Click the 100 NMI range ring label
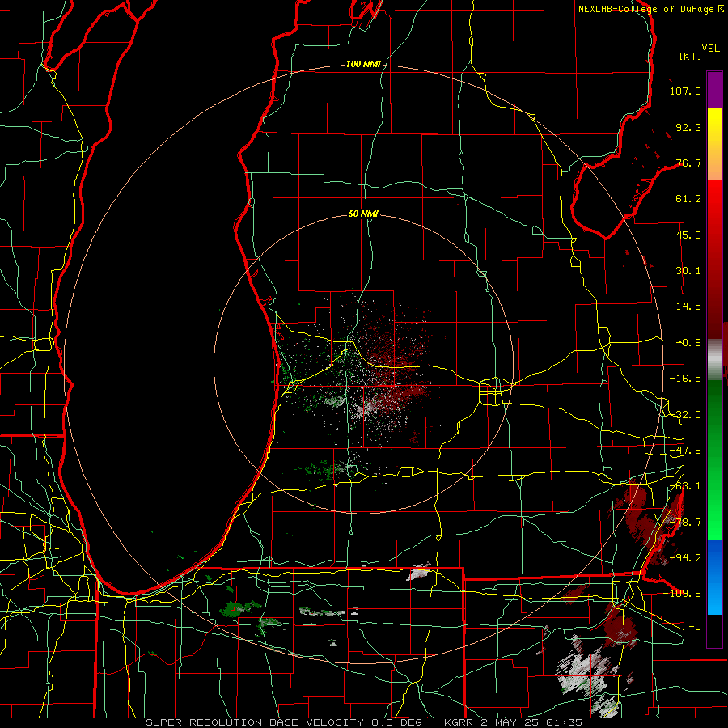 click(x=363, y=64)
